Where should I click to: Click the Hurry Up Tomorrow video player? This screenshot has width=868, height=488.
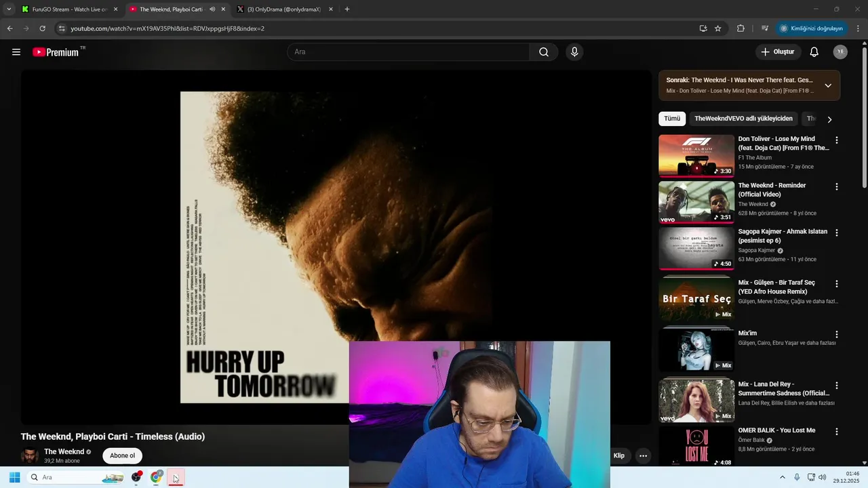click(x=336, y=247)
